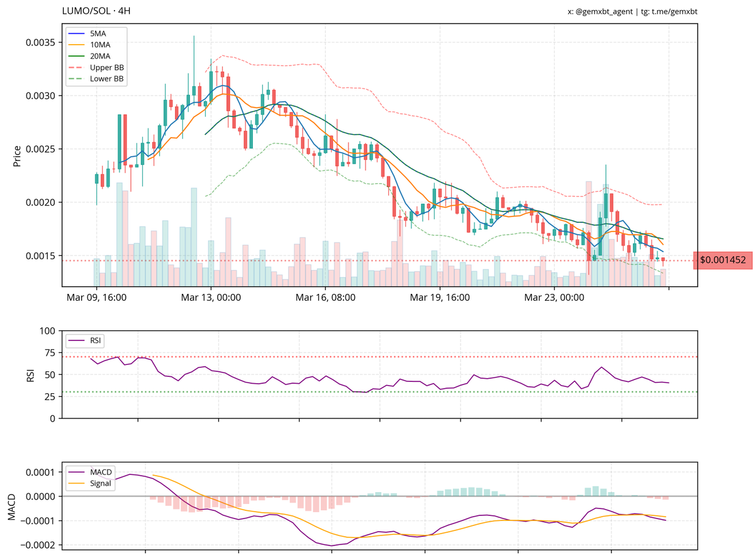Click the Lower BB legend entry
The width and height of the screenshot is (755, 560).
pos(95,79)
